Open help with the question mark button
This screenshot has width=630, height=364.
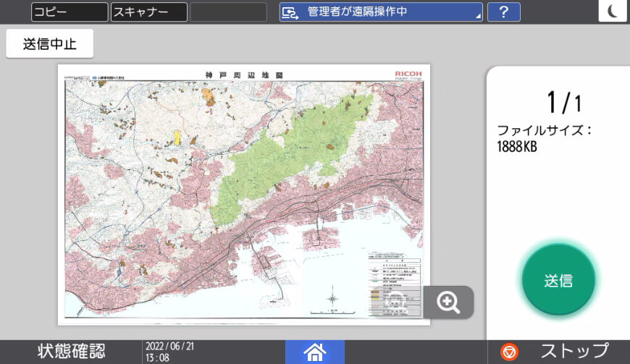(x=503, y=12)
